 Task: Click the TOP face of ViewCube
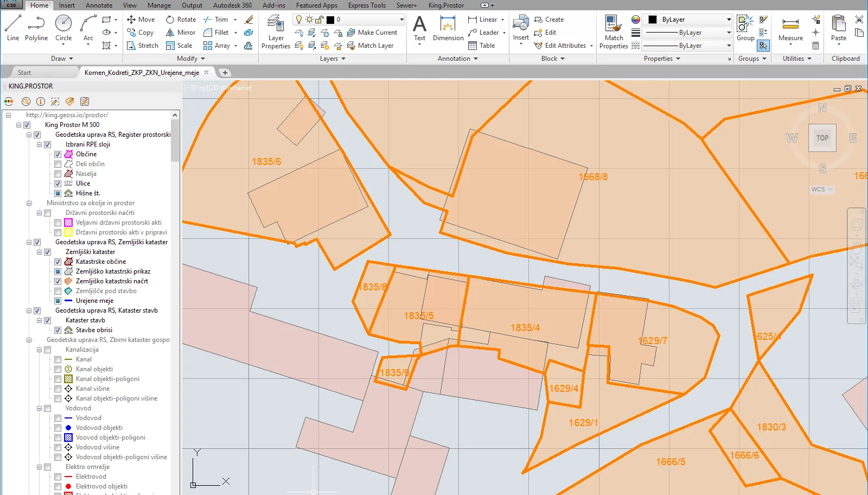pos(822,138)
